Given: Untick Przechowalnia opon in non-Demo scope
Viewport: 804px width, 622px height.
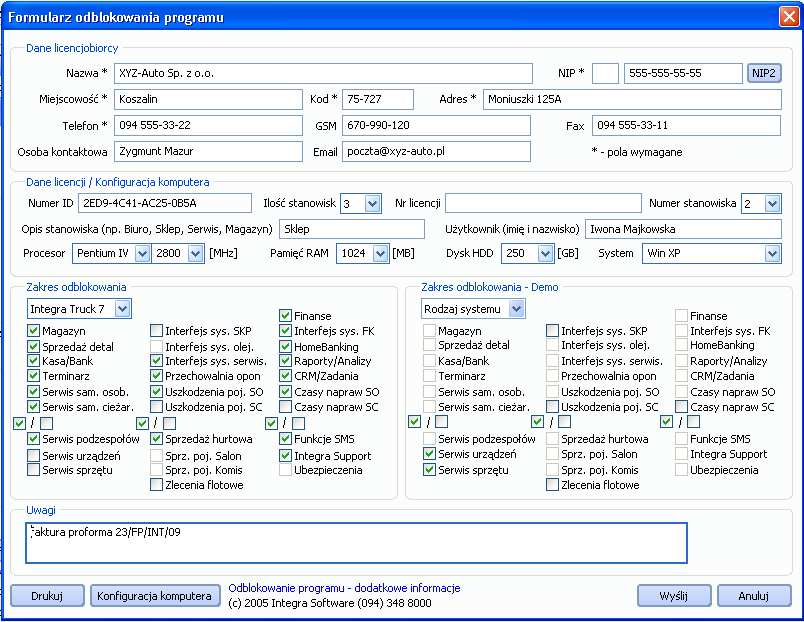Looking at the screenshot, I should click(x=156, y=376).
